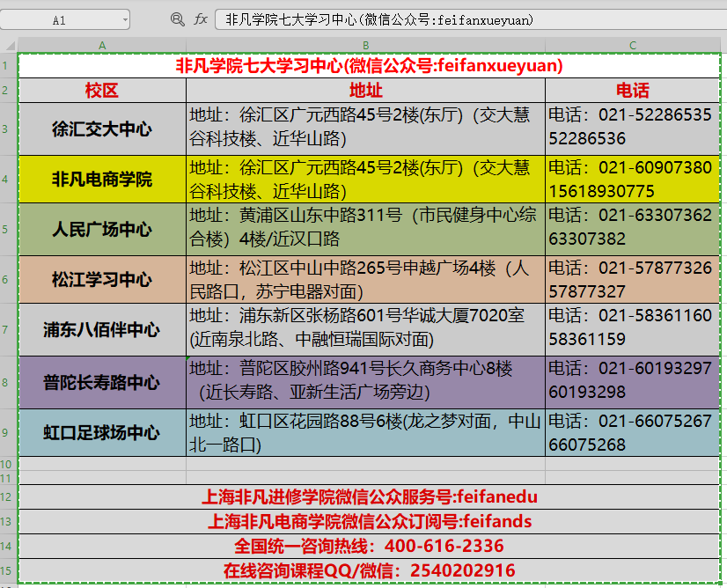Click the red 电话 header cell
Viewport: 727px width, 588px height.
(x=633, y=91)
